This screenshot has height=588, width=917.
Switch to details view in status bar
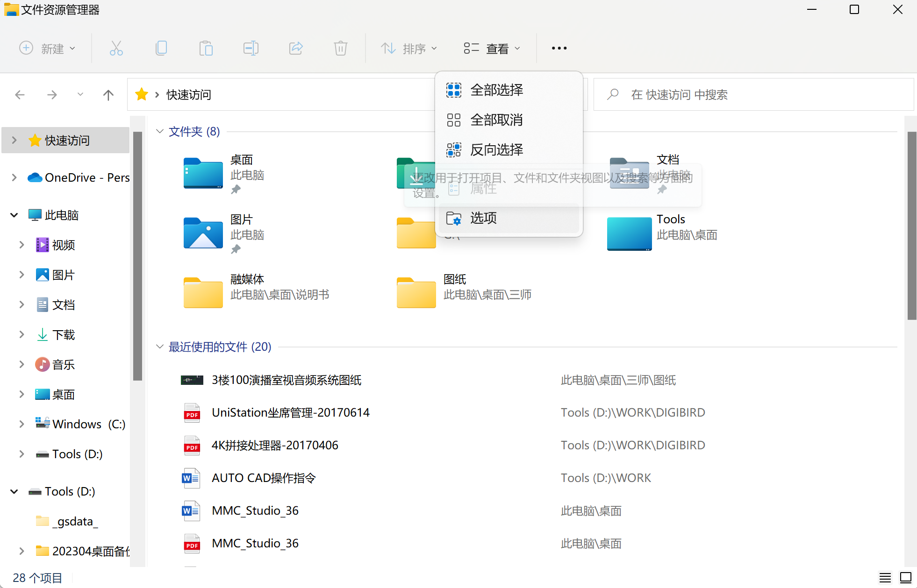pos(885,578)
